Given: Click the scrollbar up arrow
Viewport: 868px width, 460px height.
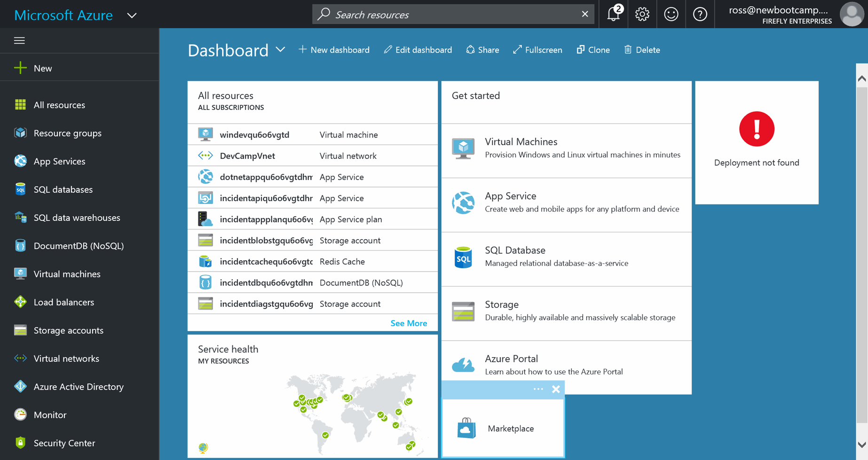Looking at the screenshot, I should 862,78.
